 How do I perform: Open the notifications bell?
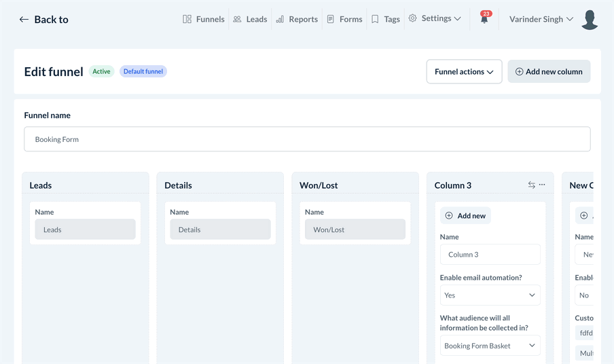[x=484, y=19]
